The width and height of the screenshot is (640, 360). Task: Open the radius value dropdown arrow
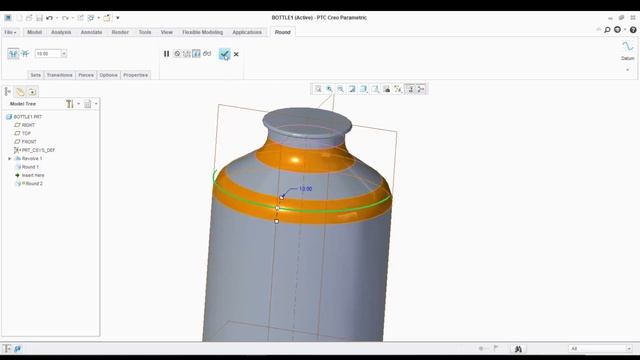[x=64, y=53]
